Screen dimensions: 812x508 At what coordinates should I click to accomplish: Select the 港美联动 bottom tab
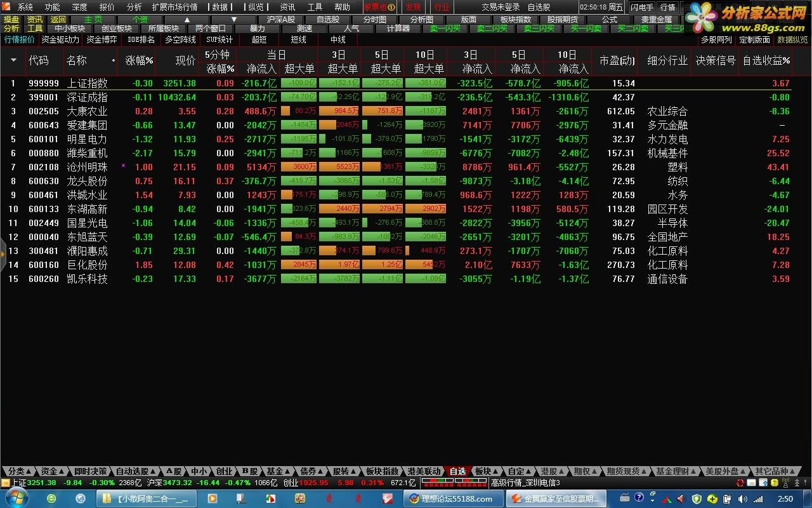click(x=424, y=471)
